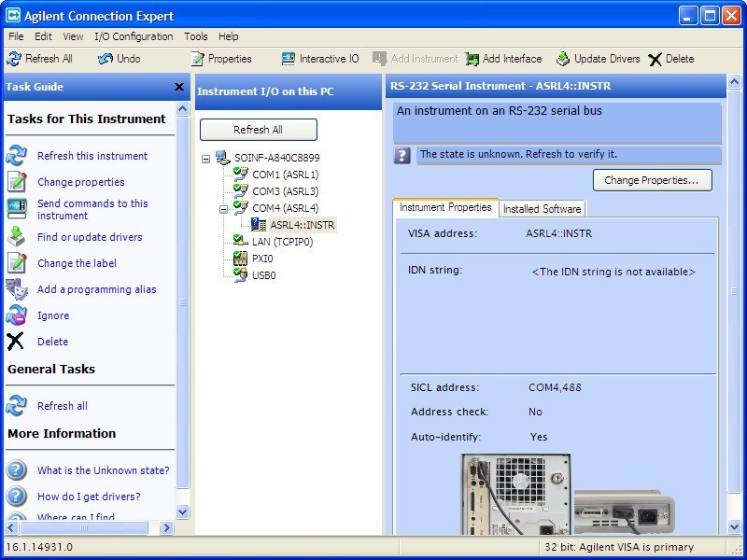Image resolution: width=747 pixels, height=560 pixels.
Task: Close the Task Guide pane
Action: tap(179, 87)
